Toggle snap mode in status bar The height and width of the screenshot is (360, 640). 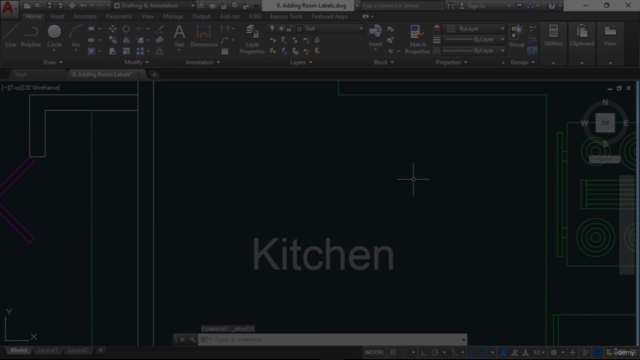(x=404, y=352)
